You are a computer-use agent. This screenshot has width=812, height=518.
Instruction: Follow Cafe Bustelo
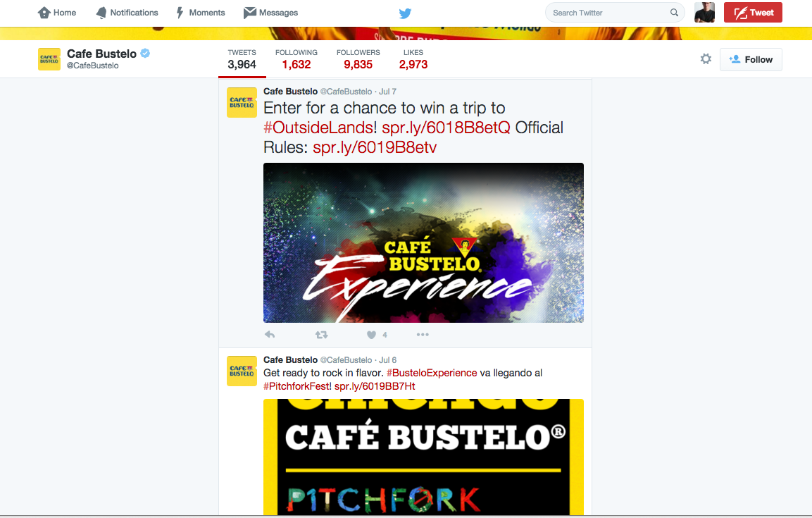(x=751, y=60)
